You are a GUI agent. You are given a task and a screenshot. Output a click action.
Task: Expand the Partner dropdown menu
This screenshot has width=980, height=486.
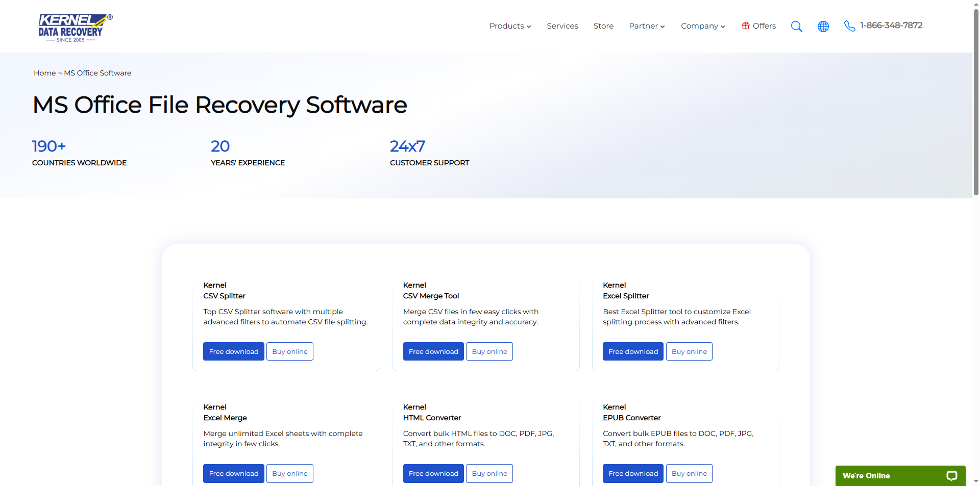point(647,26)
